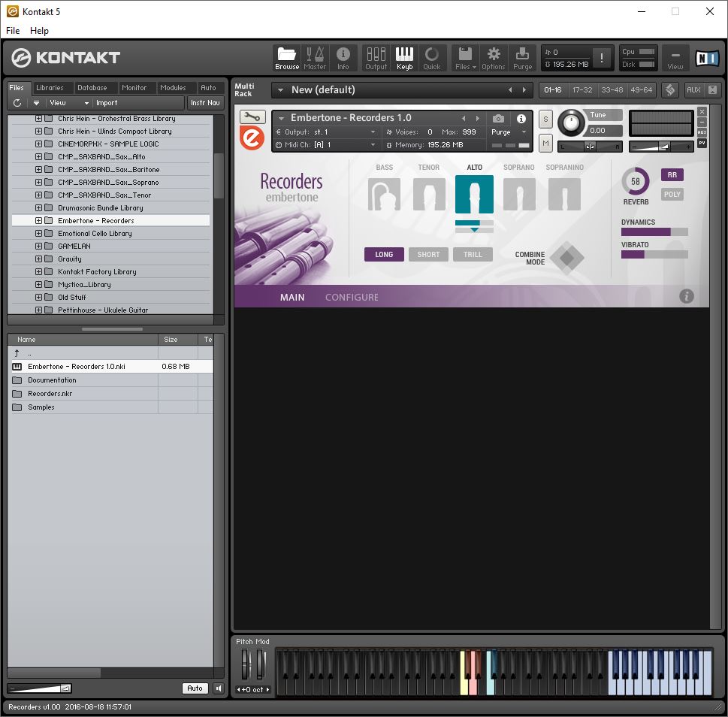
Task: Show rack page 17-32
Action: [582, 89]
